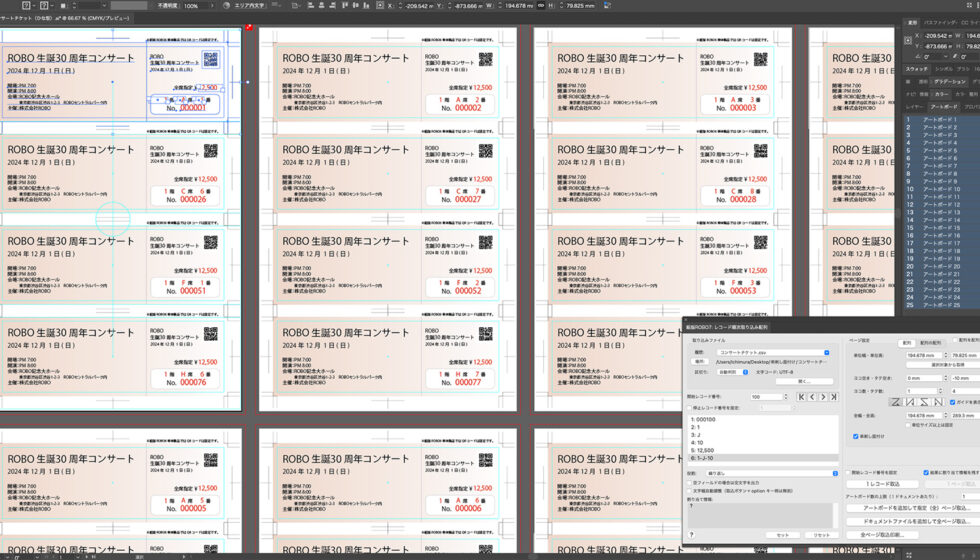
Task: Enable fix start record number checkbox
Action: (x=848, y=472)
